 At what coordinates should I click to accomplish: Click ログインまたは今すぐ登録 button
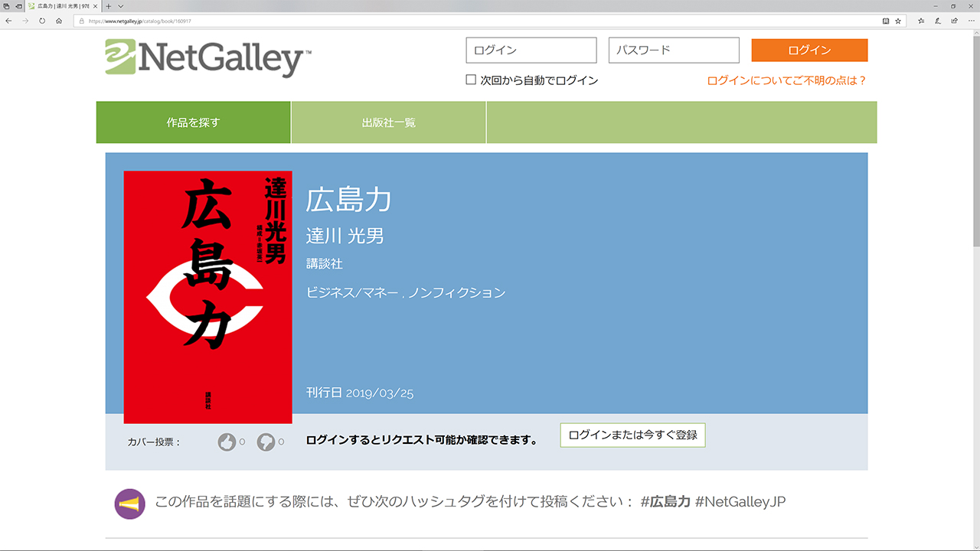[x=632, y=435]
